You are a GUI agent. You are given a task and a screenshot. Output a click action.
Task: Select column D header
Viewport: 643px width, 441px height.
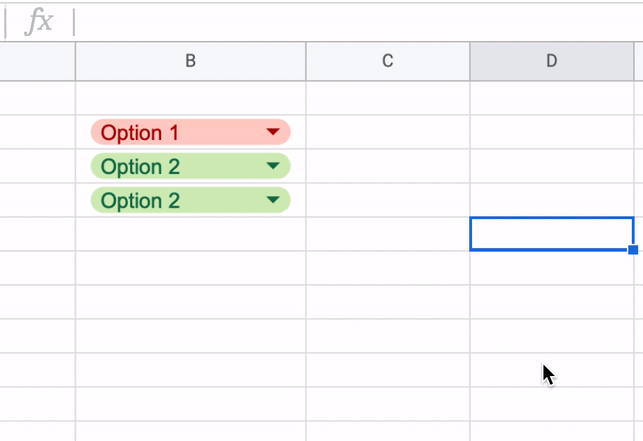[x=551, y=61]
